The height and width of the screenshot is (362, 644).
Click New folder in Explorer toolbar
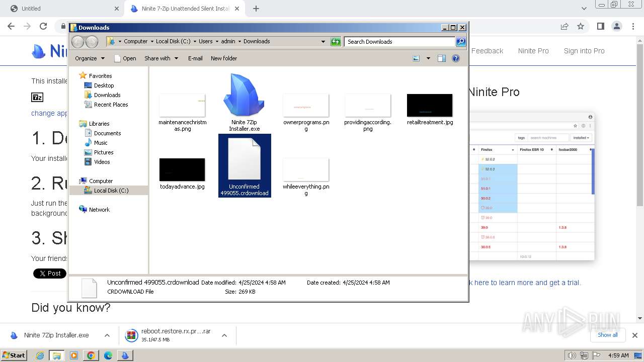click(224, 58)
